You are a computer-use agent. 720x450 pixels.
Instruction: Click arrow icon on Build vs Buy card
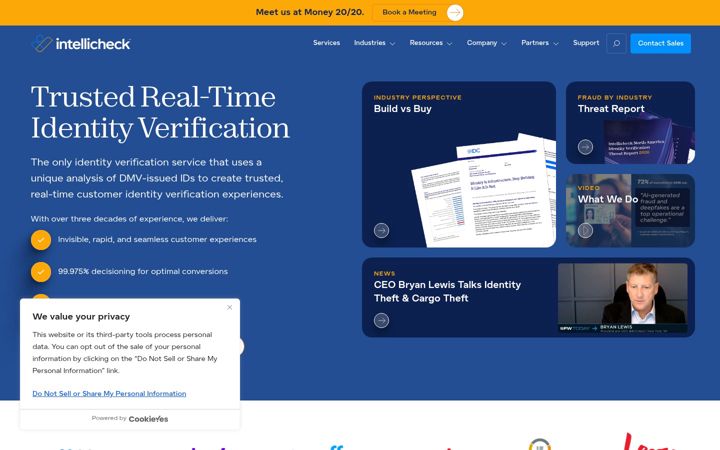tap(381, 230)
